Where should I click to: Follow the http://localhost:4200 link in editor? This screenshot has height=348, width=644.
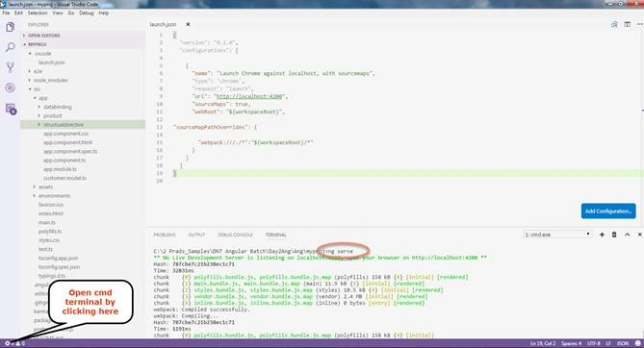click(249, 96)
